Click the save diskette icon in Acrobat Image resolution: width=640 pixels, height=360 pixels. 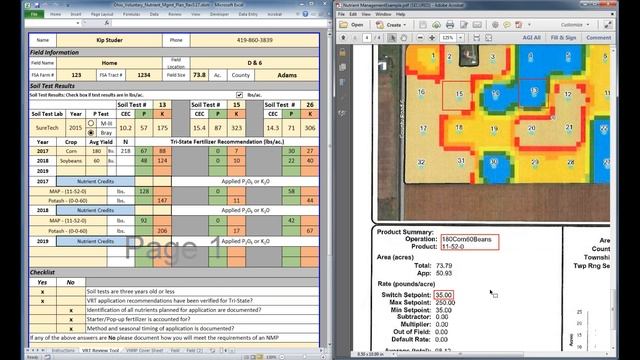[x=422, y=25]
